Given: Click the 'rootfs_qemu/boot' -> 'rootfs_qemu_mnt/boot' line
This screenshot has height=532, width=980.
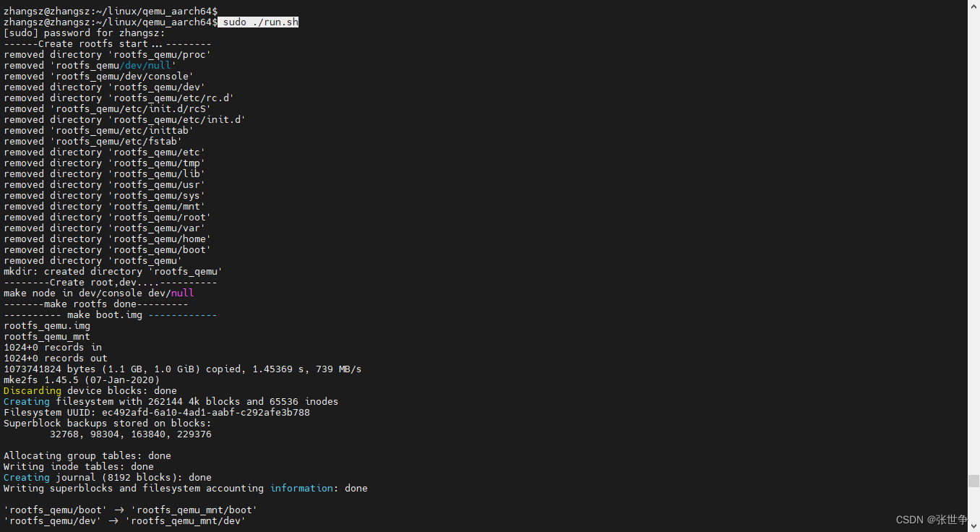Looking at the screenshot, I should [x=131, y=510].
